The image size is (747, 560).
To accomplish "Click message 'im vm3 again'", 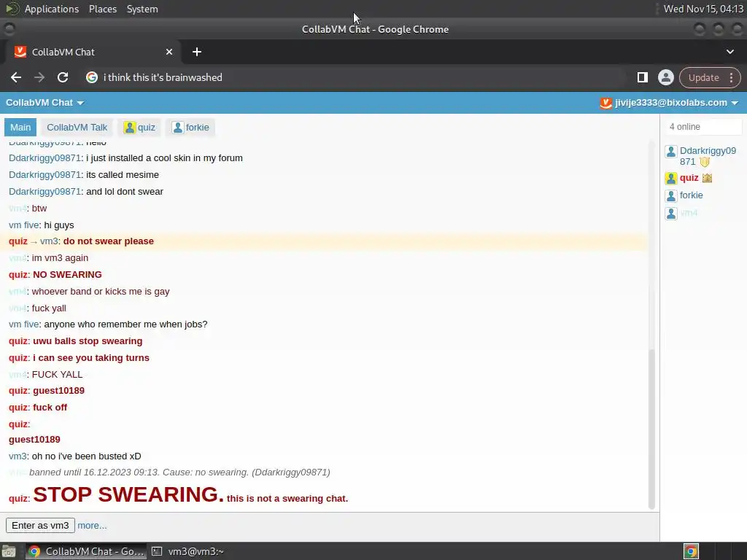I will 60,258.
